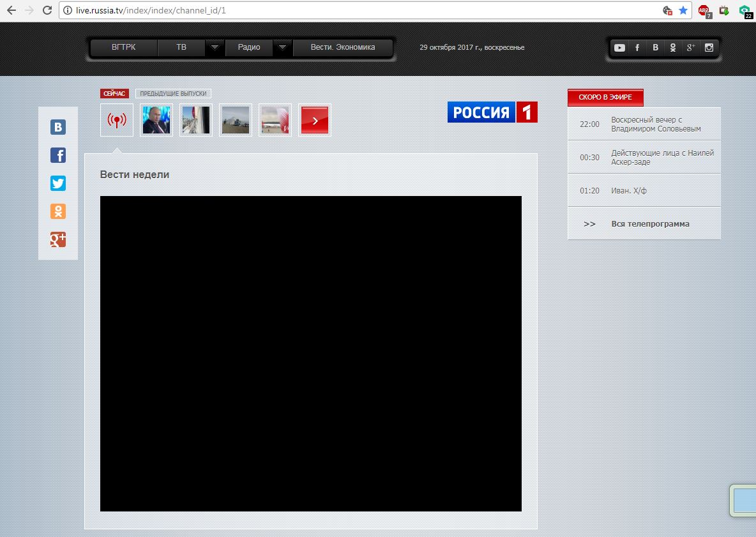The image size is (756, 537).
Task: Open Odnoklassniki page from header icons
Action: point(673,48)
